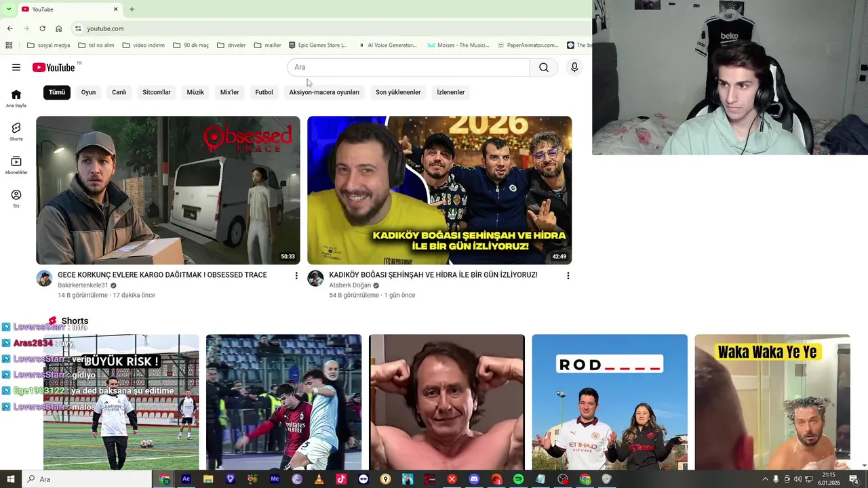Open the Waka Waka Ye Ye Short
Image resolution: width=868 pixels, height=488 pixels.
tap(772, 402)
